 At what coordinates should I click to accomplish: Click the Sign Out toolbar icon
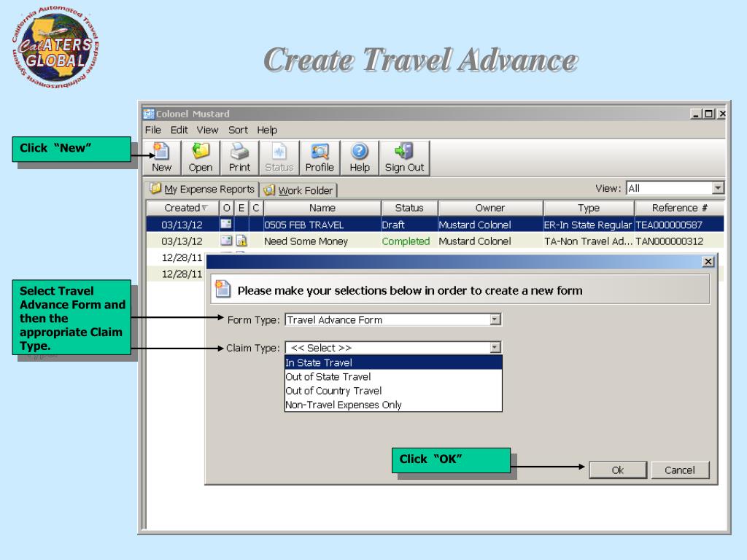pos(404,158)
